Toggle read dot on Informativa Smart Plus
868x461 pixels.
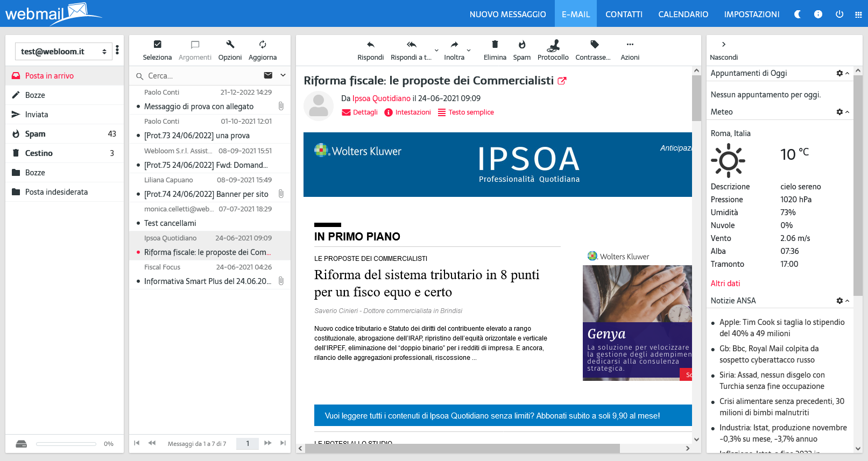click(138, 281)
